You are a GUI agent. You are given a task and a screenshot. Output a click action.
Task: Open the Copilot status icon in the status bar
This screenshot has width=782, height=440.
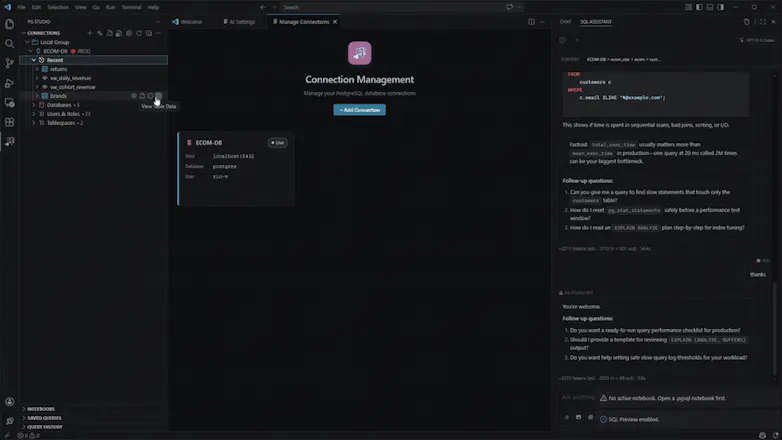click(x=762, y=436)
